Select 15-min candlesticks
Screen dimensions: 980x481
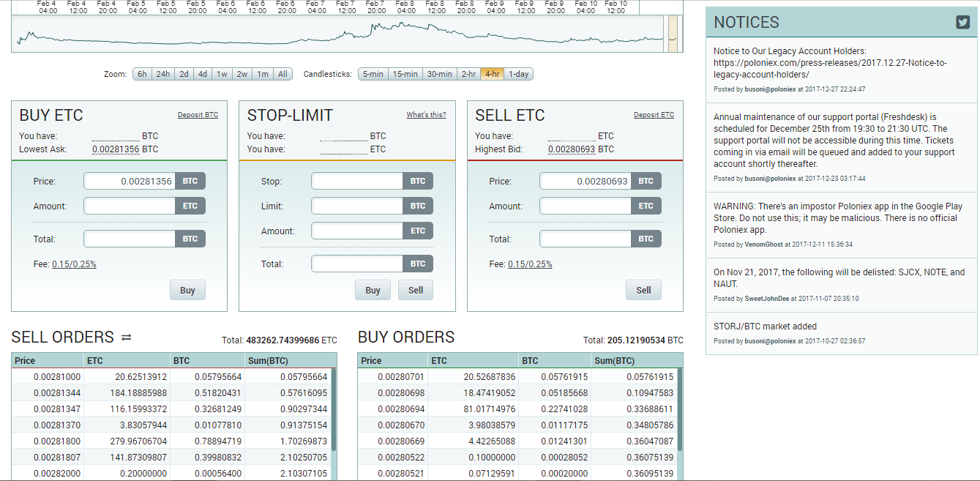coord(405,74)
